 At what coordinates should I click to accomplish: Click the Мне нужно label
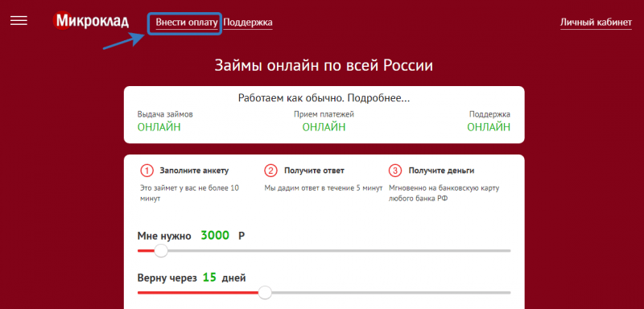coord(164,237)
